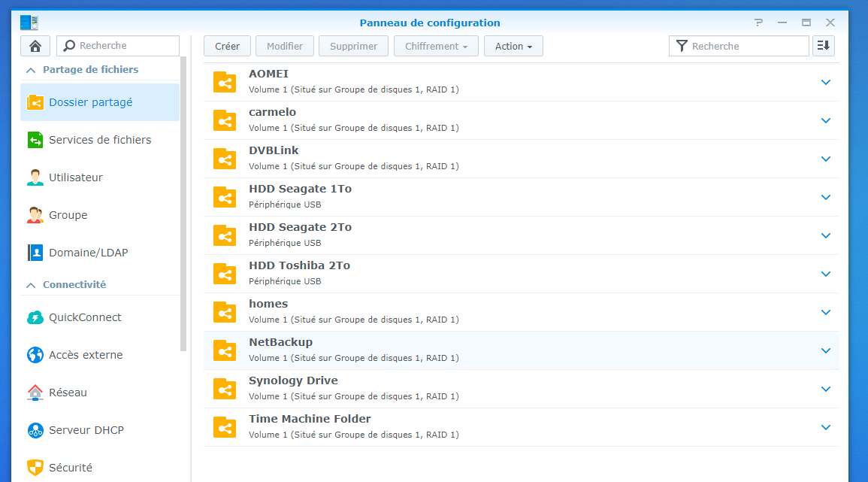This screenshot has height=482, width=868.
Task: Select the HDD Seagate 1To name text
Action: (x=300, y=189)
